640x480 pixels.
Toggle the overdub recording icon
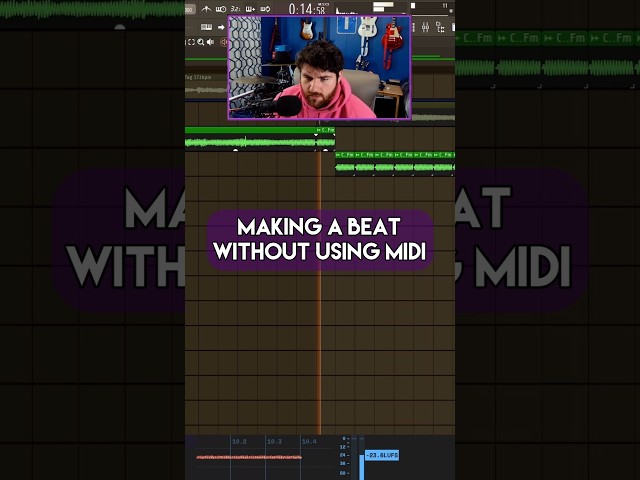[250, 9]
